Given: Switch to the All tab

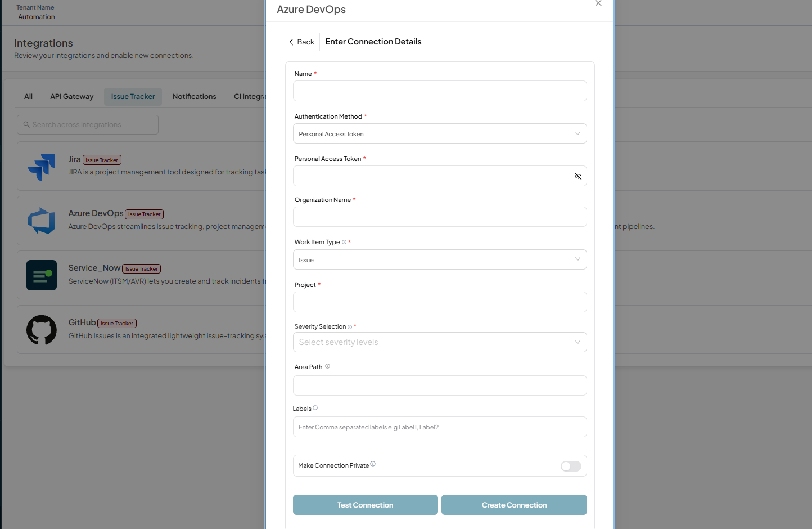Looking at the screenshot, I should (29, 96).
